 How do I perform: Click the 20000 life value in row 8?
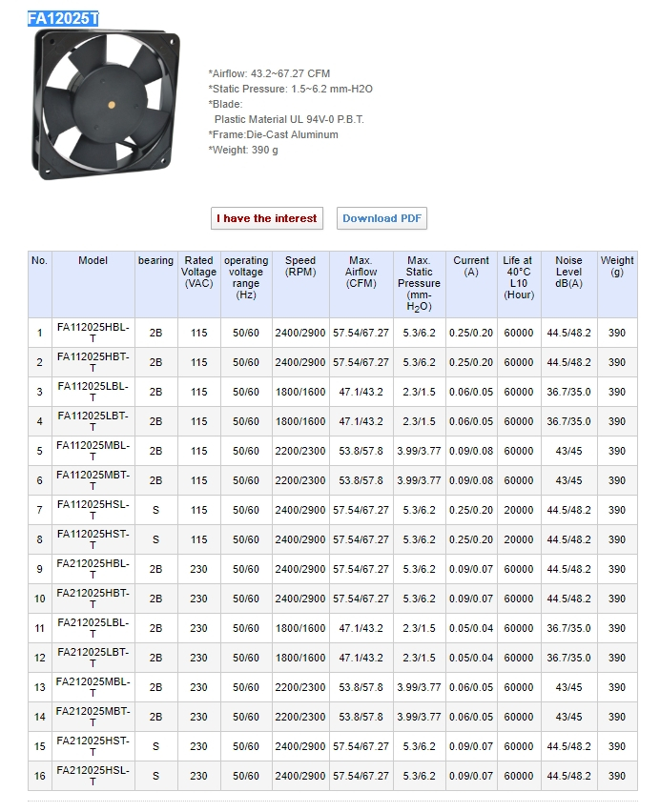point(519,539)
